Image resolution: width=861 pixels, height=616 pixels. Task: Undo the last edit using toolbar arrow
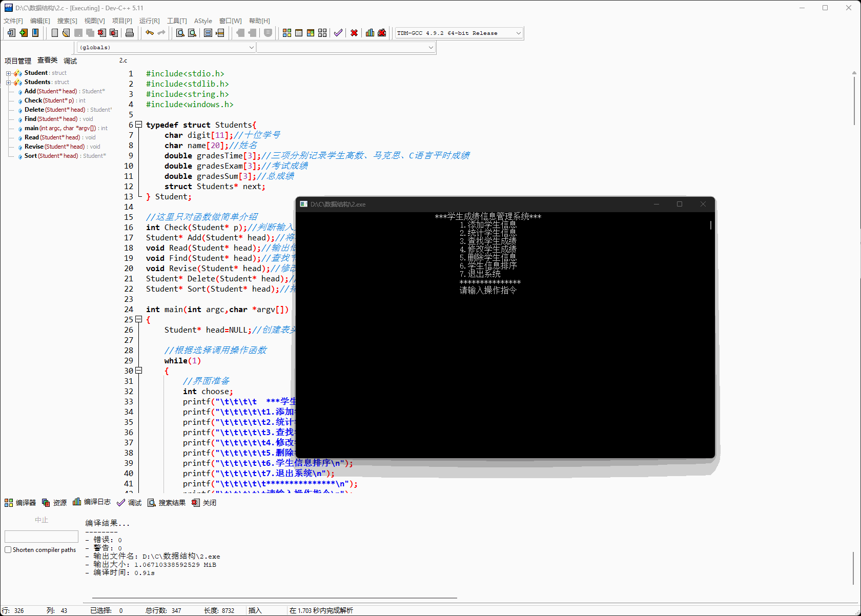click(150, 33)
